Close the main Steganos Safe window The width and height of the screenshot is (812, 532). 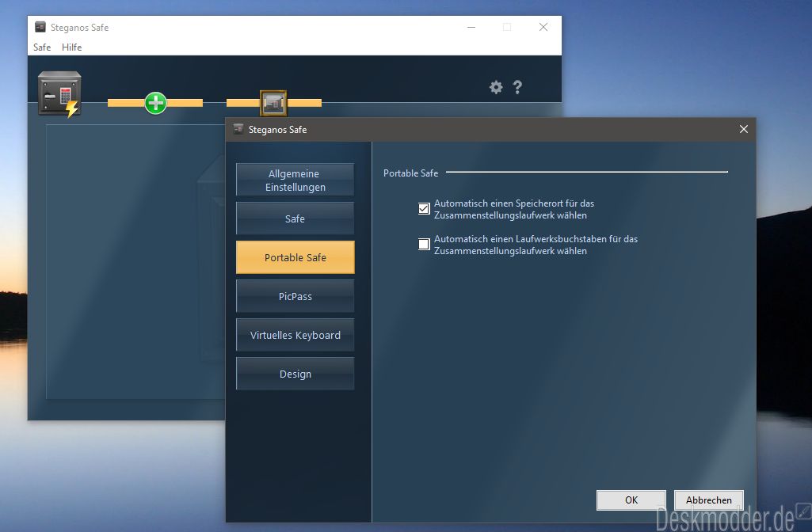click(x=543, y=27)
